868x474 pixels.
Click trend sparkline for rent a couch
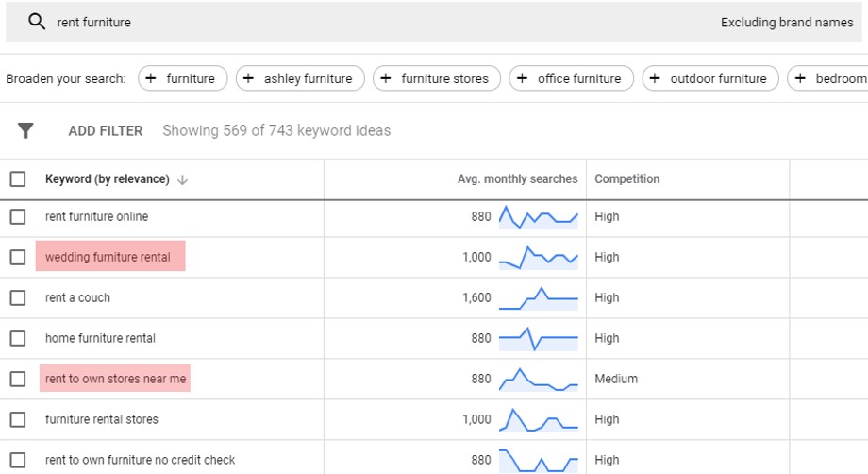(538, 297)
